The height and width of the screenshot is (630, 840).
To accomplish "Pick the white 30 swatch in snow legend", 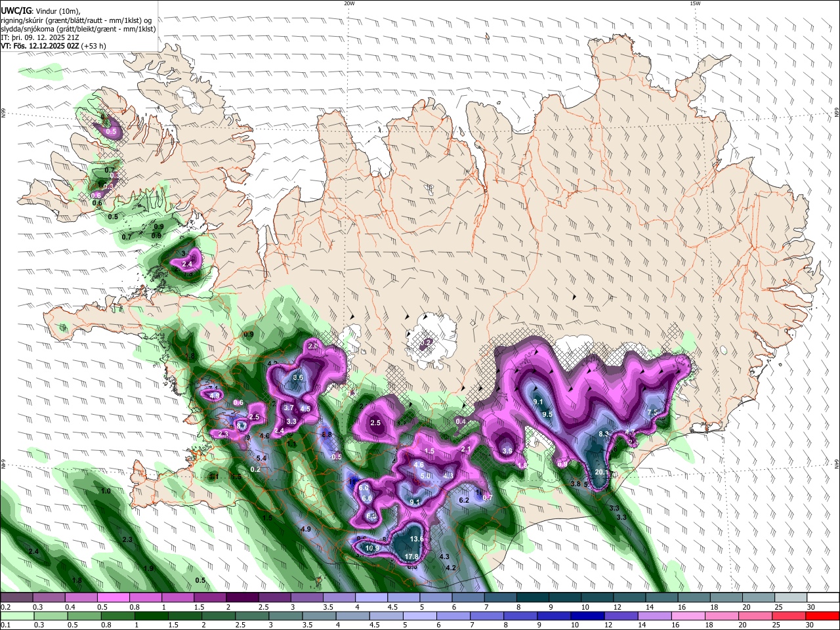I will (x=822, y=598).
